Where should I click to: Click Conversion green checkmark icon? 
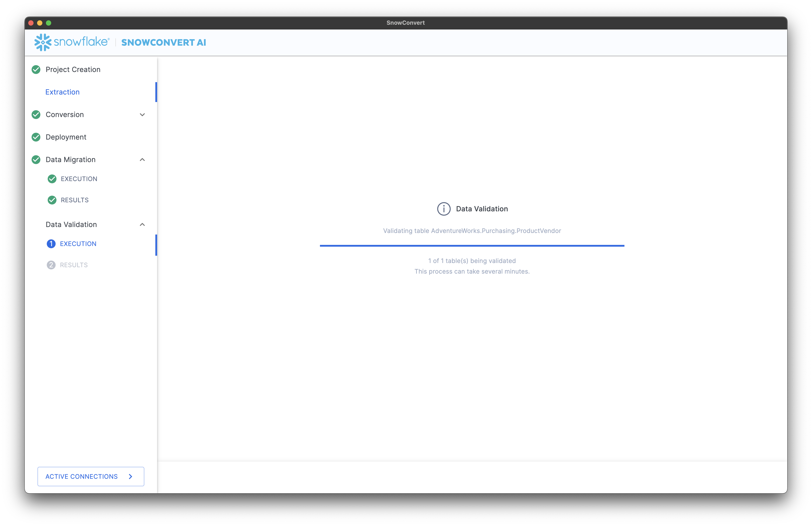coord(36,115)
